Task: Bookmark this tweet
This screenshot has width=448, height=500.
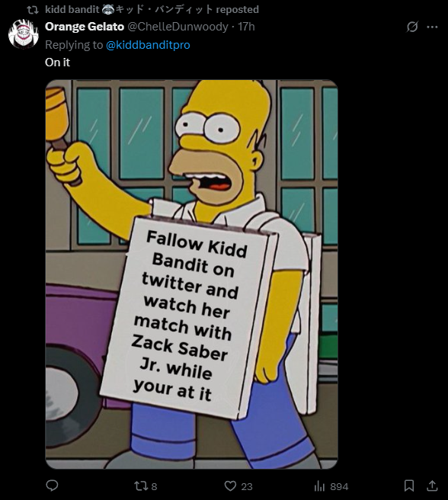Action: pyautogui.click(x=409, y=486)
